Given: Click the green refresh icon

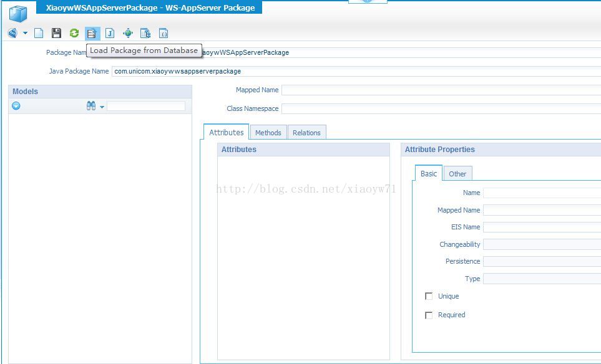Looking at the screenshot, I should click(74, 33).
